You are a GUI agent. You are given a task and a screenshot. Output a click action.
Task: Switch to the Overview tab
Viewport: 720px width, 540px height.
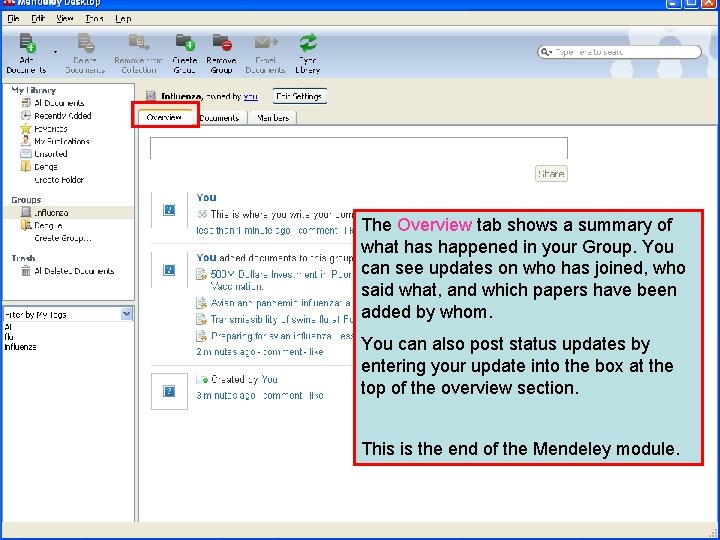[164, 118]
